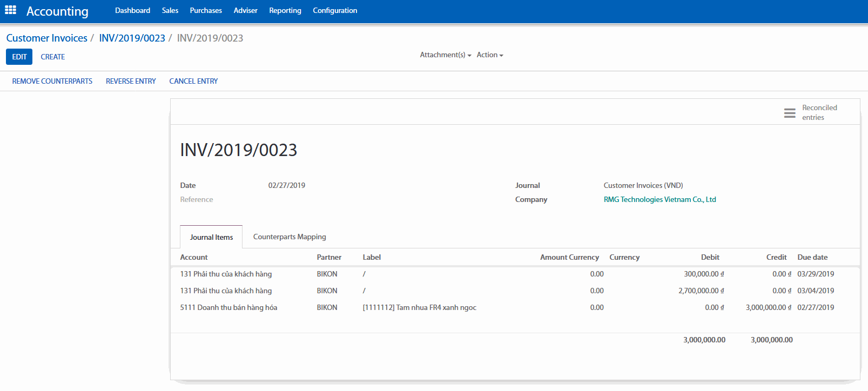Open the apps grid menu icon
Screen dimensions: 868x391
10,10
